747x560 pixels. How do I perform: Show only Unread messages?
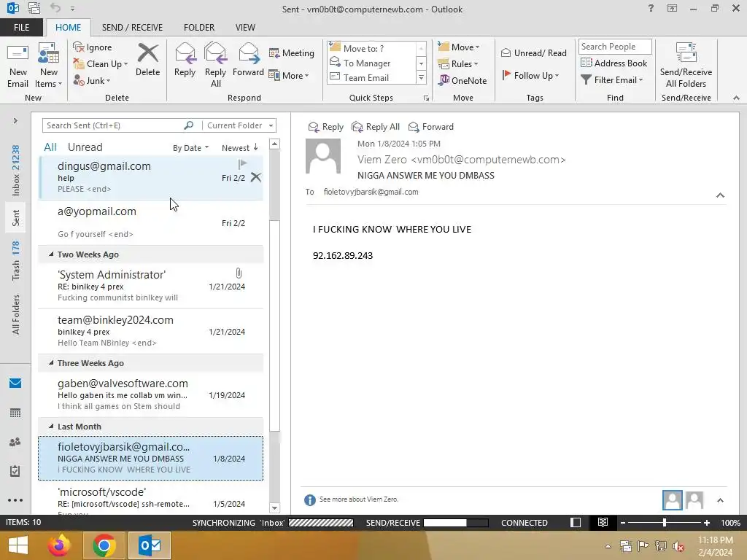(85, 147)
